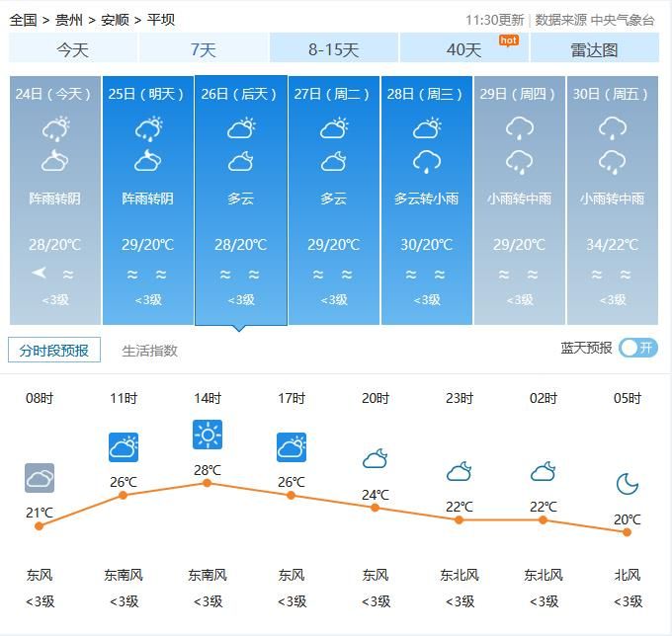Click the 30/20℃ temperature on 28日 card
This screenshot has width=672, height=636.
[x=427, y=245]
